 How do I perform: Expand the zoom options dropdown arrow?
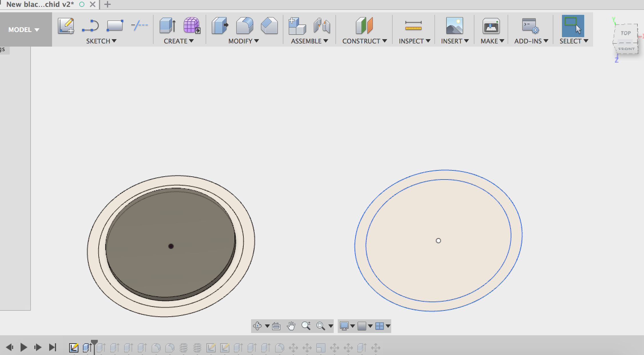331,326
